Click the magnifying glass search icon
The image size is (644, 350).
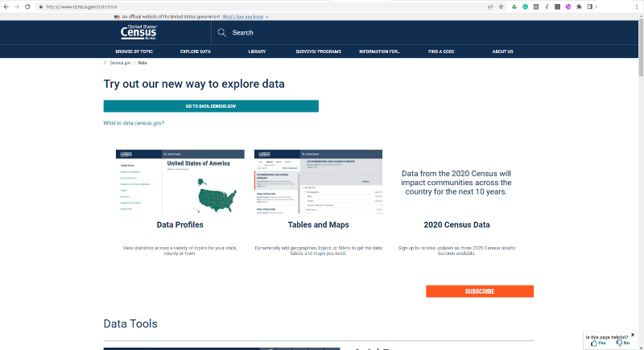pyautogui.click(x=222, y=32)
